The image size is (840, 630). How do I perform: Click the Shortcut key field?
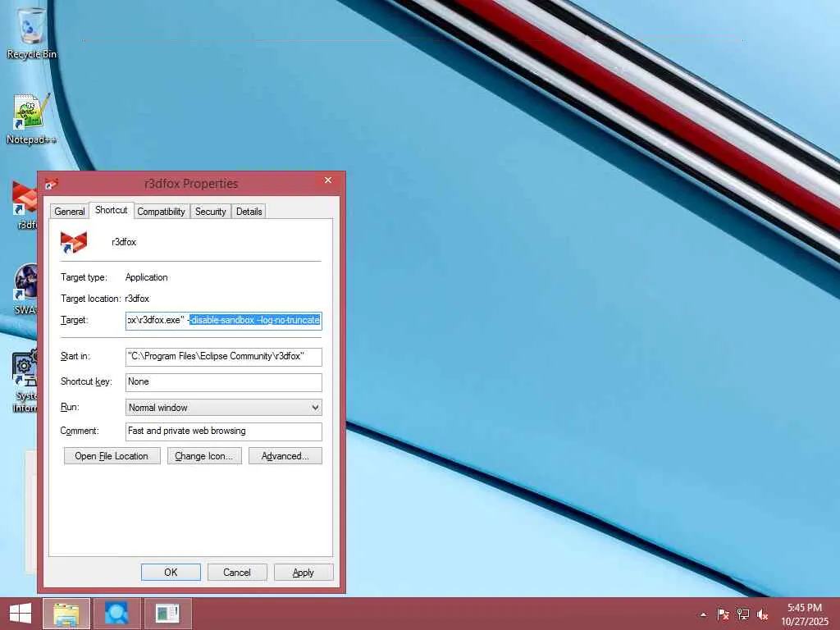point(223,382)
